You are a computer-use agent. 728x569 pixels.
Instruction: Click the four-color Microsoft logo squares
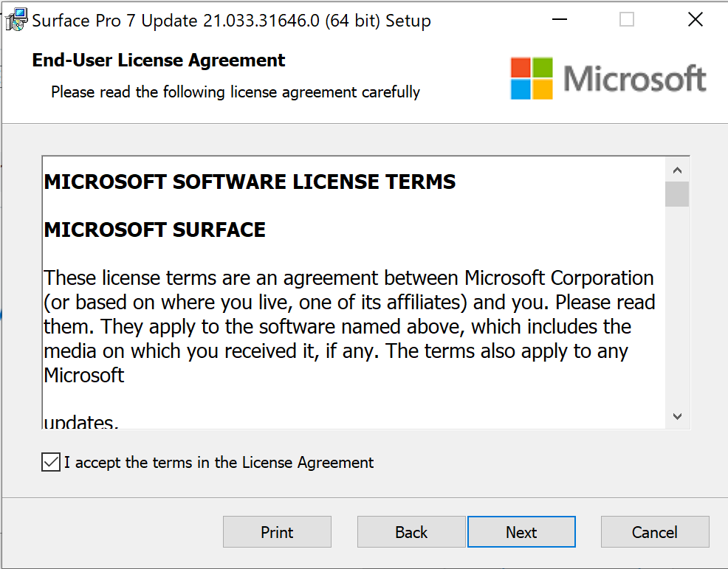531,78
